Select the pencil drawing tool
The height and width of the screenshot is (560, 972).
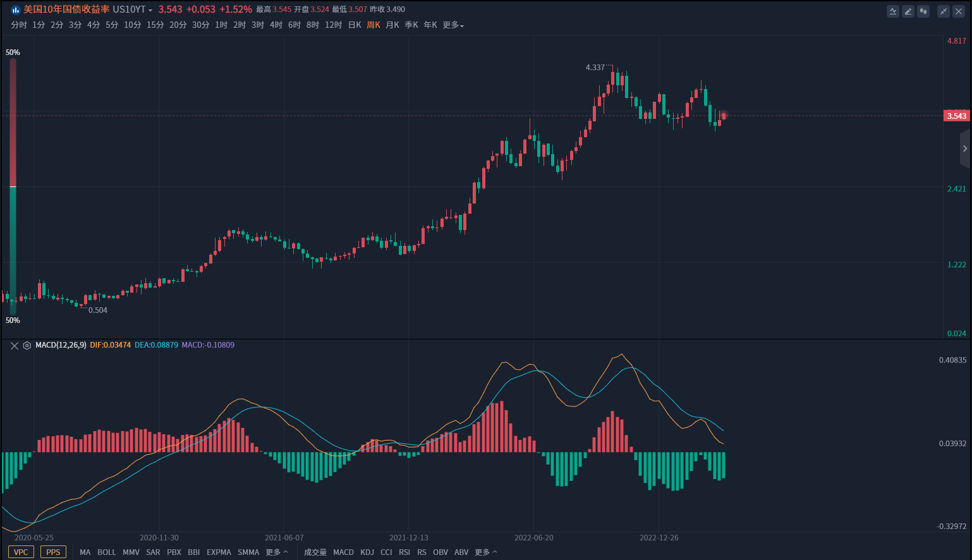908,11
